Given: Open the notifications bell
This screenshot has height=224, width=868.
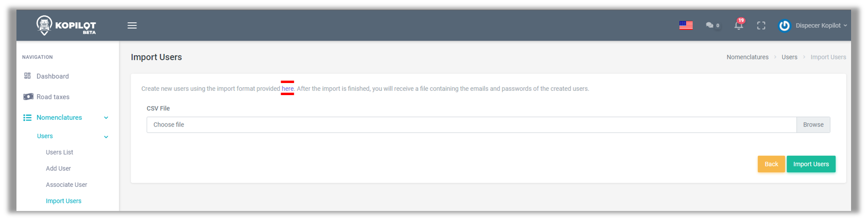Looking at the screenshot, I should (x=738, y=26).
